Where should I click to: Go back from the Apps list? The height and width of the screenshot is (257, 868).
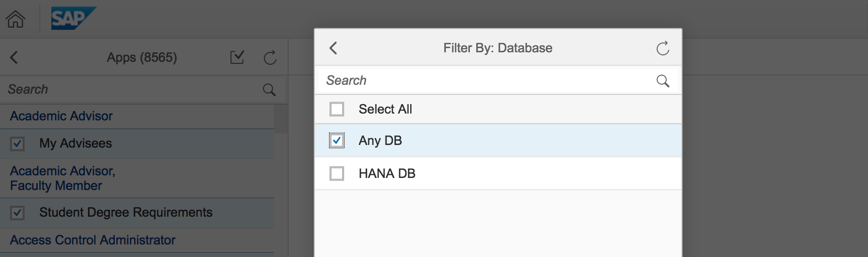pos(14,57)
